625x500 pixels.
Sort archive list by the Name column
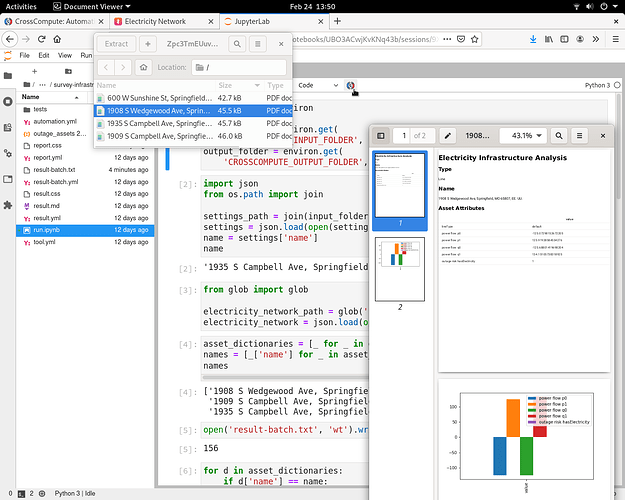click(x=155, y=85)
